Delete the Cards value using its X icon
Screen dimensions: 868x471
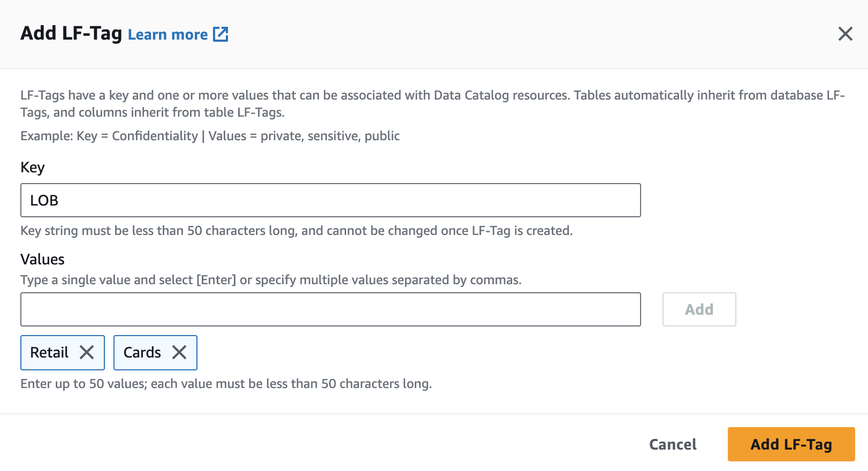[x=179, y=352]
